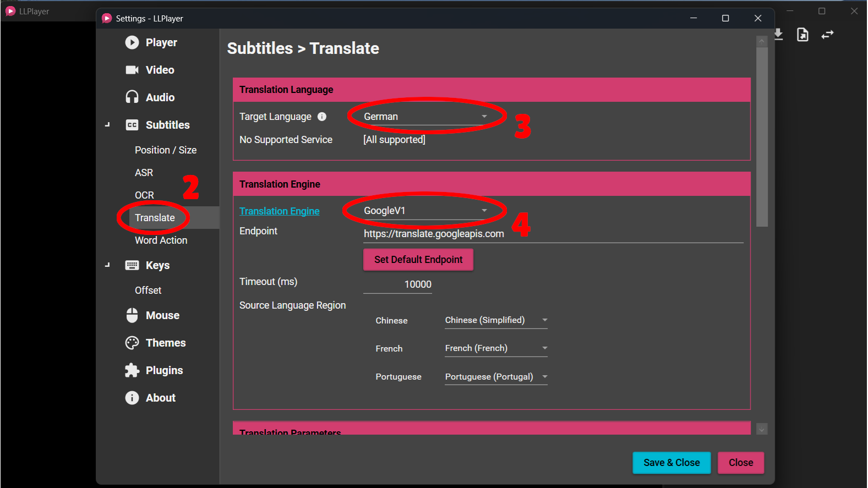Screen dimensions: 868x488
Task: Click the LLPlayer main window logo icon
Action: tap(10, 11)
